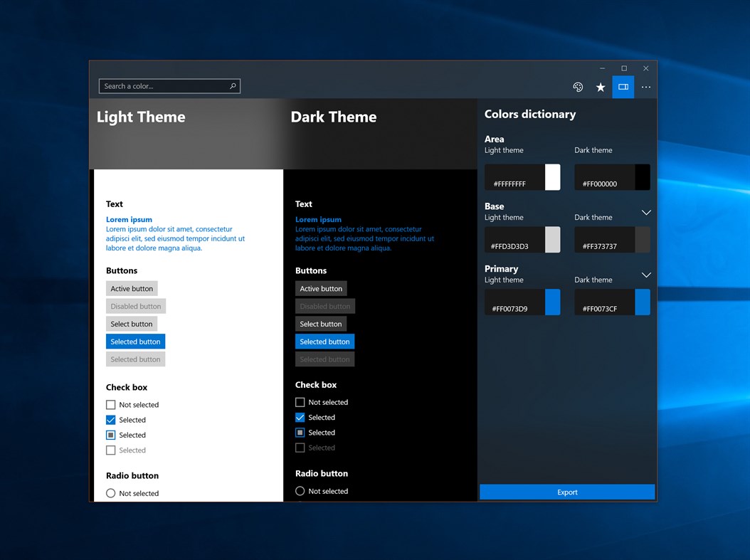
Task: Click the star favorites icon
Action: pyautogui.click(x=601, y=87)
